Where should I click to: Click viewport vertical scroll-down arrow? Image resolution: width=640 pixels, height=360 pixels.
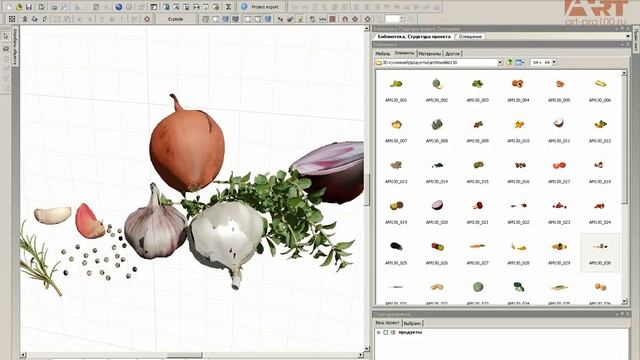coord(367,349)
